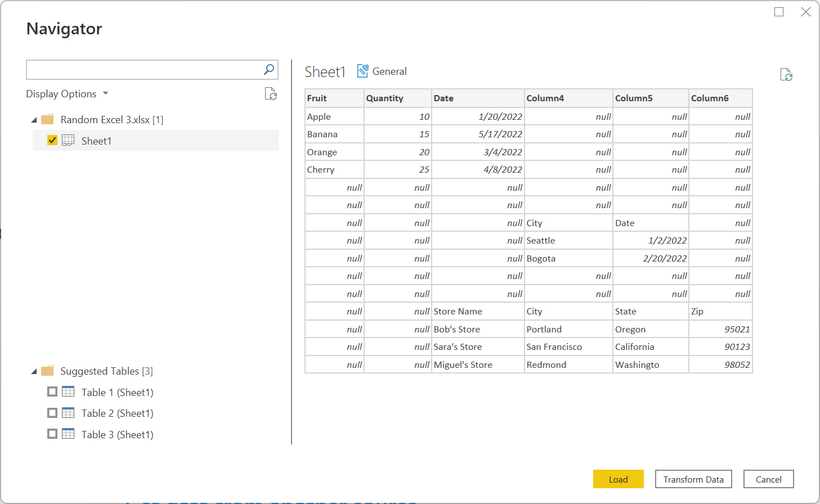Click the Table 3 (Sheet1) table icon
820x504 pixels.
[68, 434]
